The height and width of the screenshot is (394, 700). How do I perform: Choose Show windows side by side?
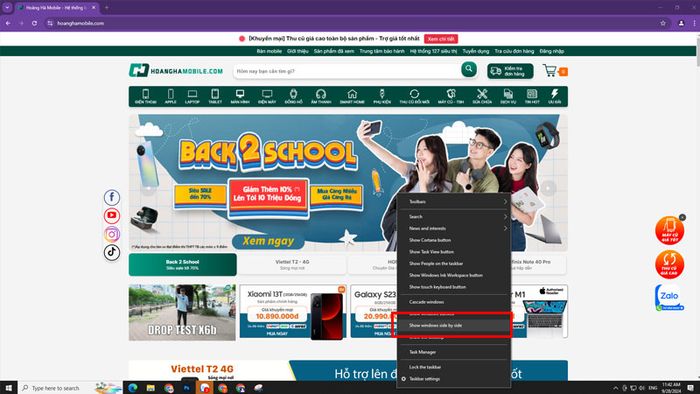pyautogui.click(x=454, y=325)
